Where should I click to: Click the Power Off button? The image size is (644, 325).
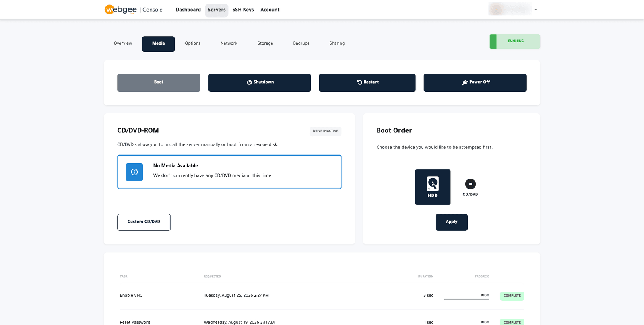pos(475,82)
